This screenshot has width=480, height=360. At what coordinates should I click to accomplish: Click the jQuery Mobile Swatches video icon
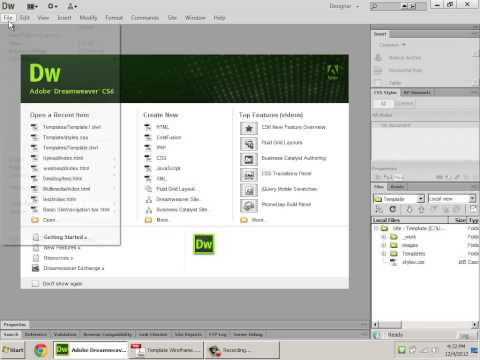[x=249, y=190]
